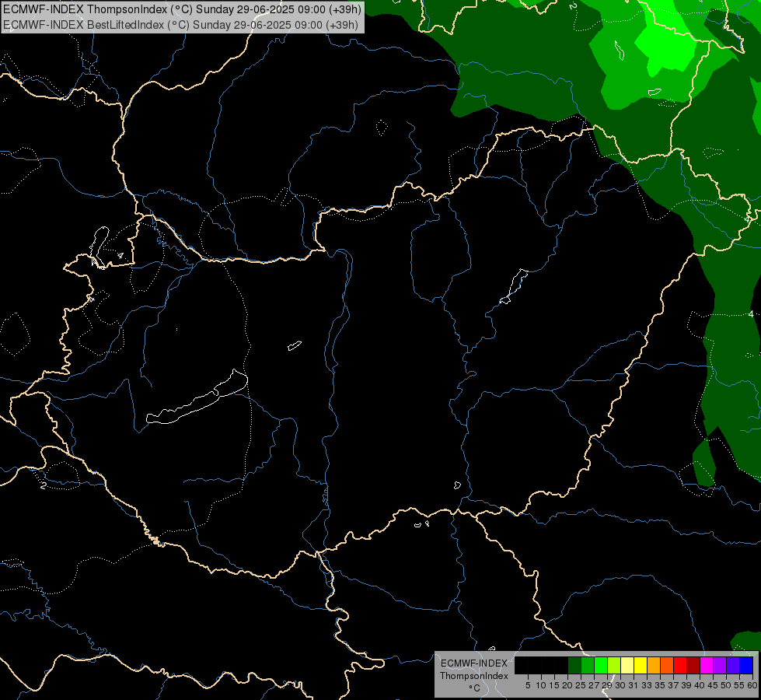Select the red-orange 35–37 legend swatch
The image size is (761, 700).
click(x=667, y=665)
